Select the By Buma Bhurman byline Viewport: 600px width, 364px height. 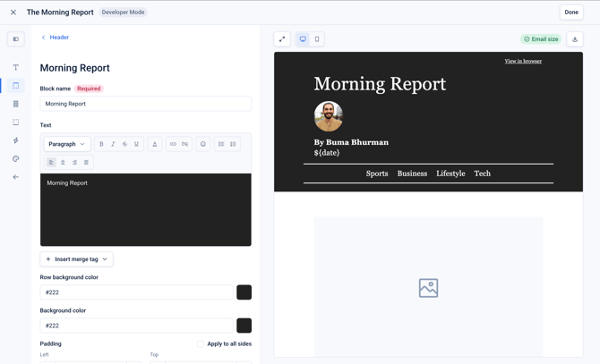(x=351, y=142)
